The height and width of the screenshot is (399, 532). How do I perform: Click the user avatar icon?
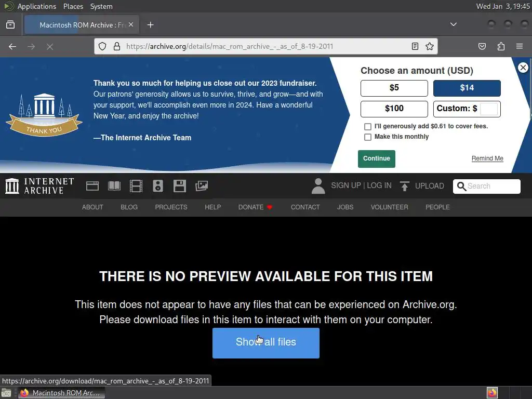click(x=318, y=186)
